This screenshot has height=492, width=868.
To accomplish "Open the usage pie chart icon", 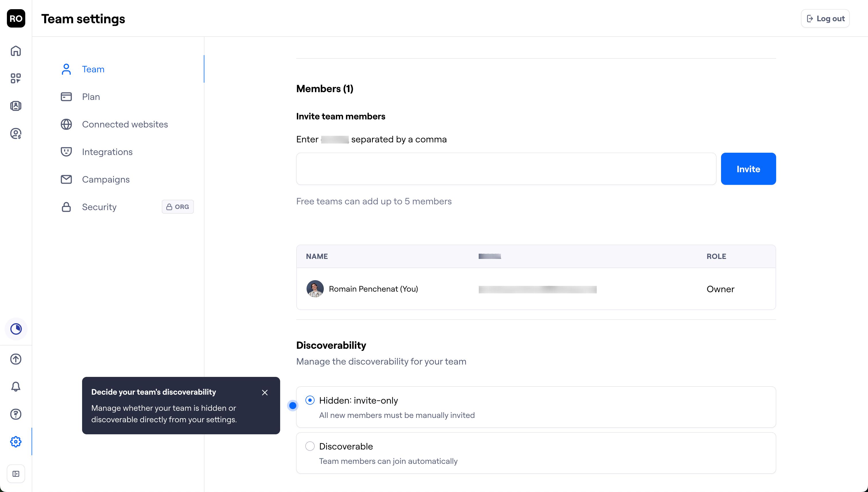I will 16,329.
